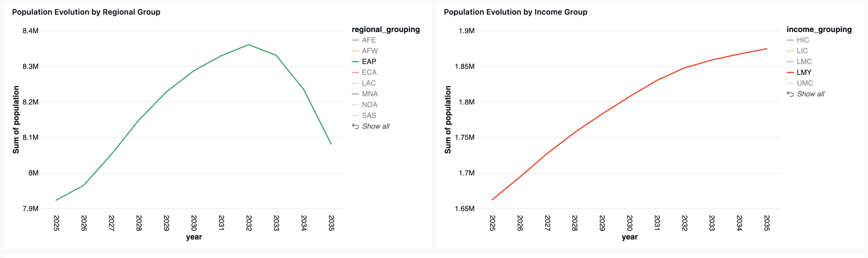Click the regional Show all arrow icon
Viewport: 868px width, 258px height.
click(x=355, y=127)
